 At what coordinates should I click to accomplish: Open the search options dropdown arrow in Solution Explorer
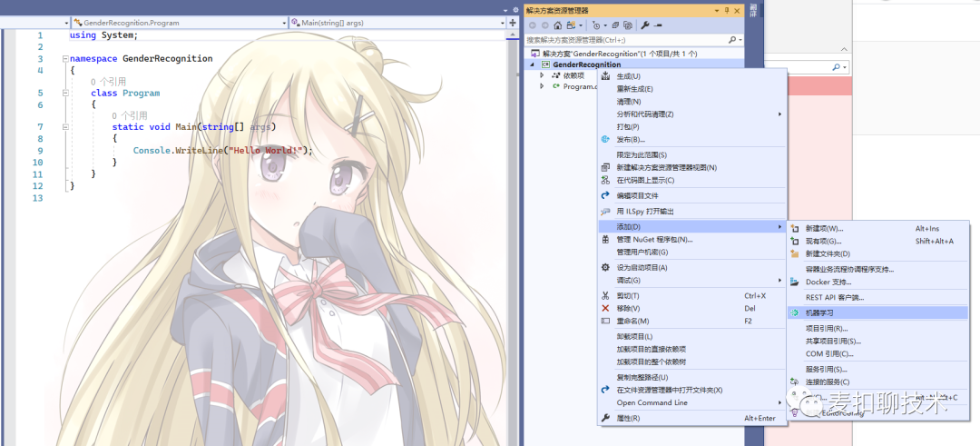740,39
